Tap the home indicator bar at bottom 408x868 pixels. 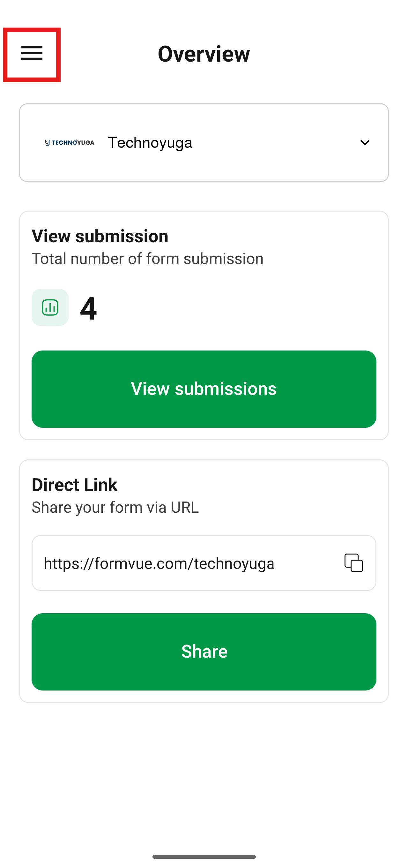click(204, 857)
